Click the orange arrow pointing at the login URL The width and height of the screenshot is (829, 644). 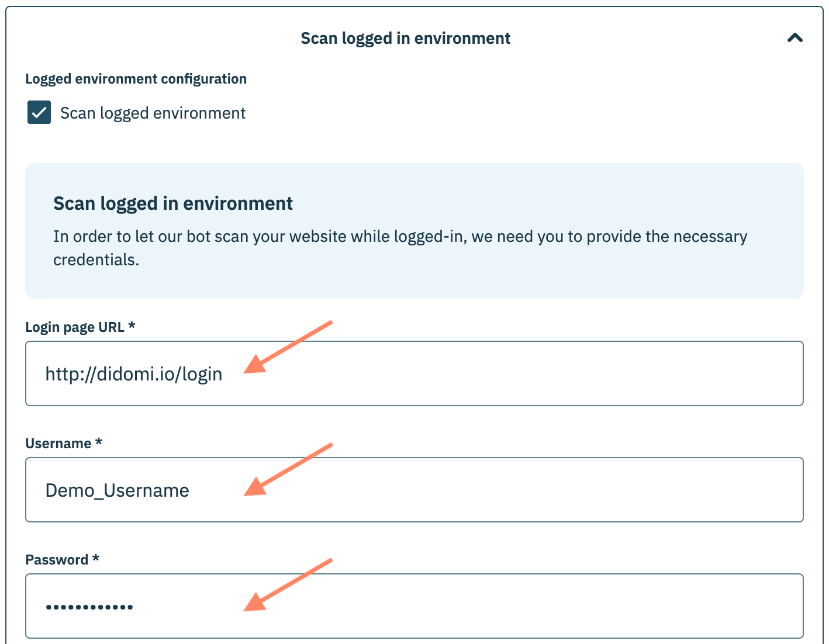(286, 347)
